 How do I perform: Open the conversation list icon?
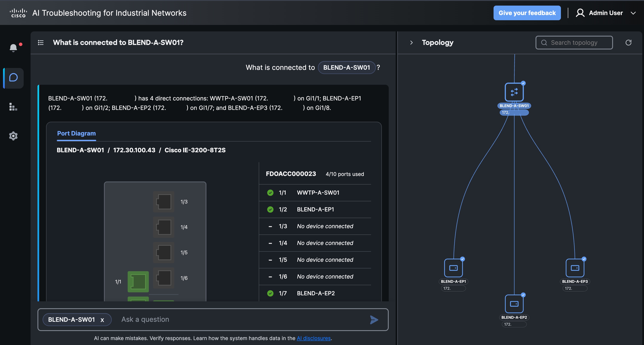click(41, 43)
